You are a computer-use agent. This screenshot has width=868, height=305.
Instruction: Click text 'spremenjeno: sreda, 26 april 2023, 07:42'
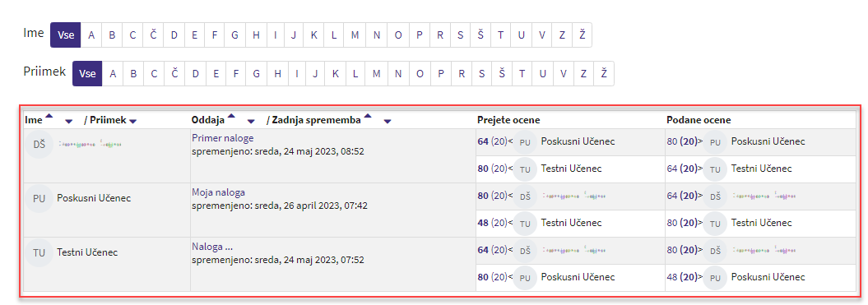pos(280,206)
